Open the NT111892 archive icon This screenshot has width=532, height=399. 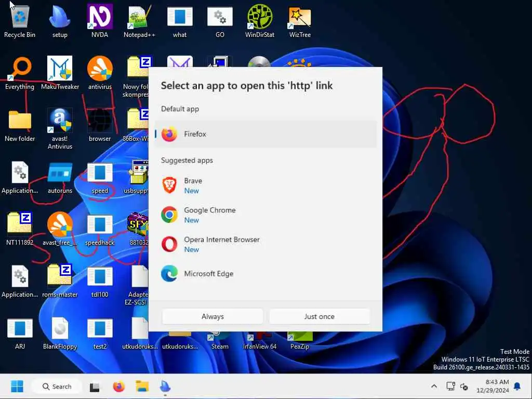20,229
